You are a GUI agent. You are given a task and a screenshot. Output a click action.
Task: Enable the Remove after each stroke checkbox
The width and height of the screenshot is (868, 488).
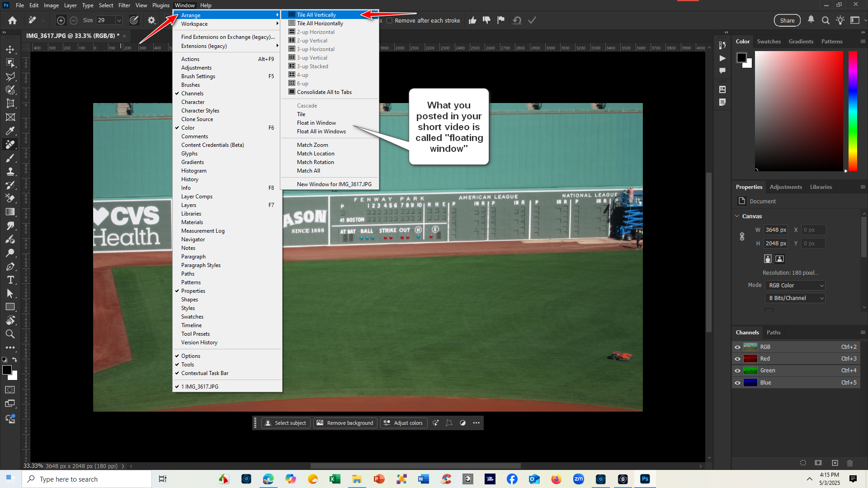tap(390, 20)
